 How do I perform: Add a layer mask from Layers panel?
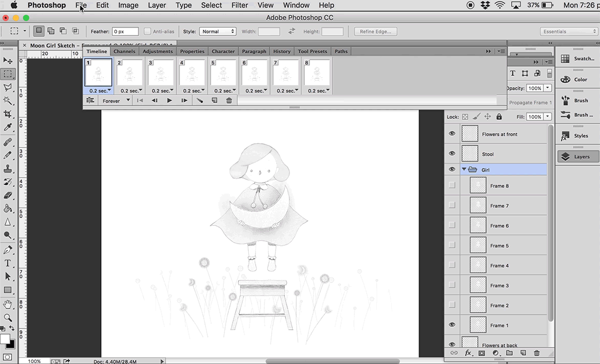click(482, 353)
